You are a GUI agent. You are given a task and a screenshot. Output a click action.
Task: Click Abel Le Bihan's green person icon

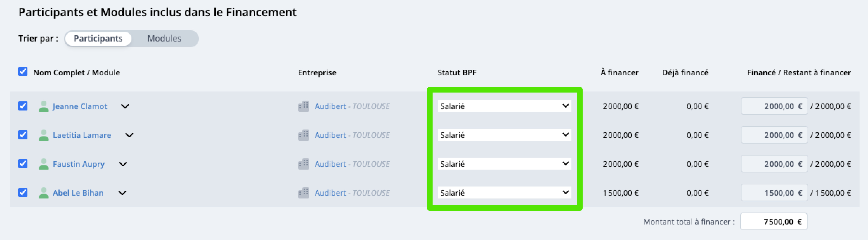(44, 193)
